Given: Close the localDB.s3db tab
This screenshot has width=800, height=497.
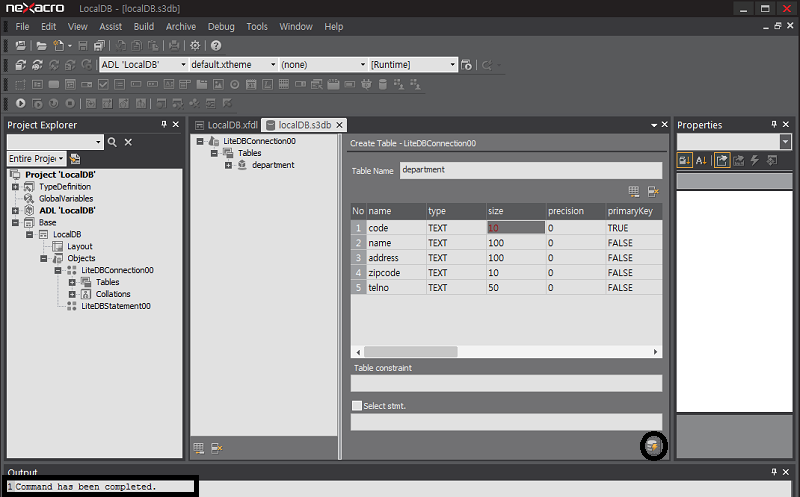Looking at the screenshot, I should coord(339,125).
